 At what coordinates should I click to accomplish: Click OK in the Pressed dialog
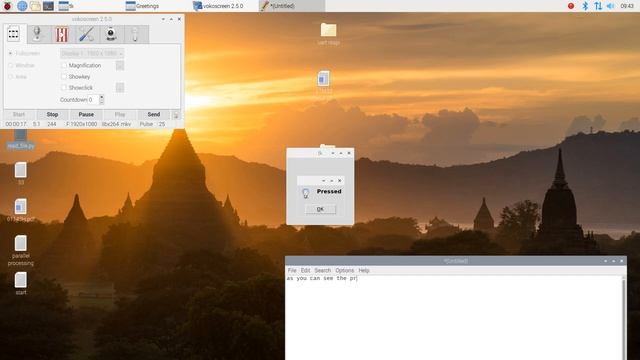coord(320,209)
